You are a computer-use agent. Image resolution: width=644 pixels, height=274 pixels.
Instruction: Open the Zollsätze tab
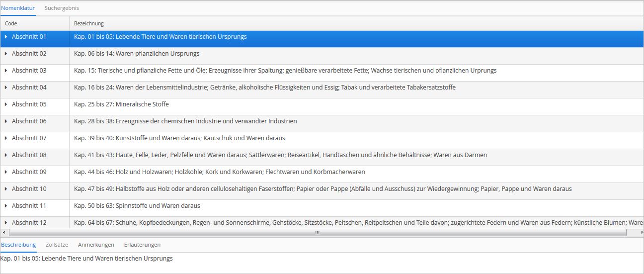(x=57, y=245)
